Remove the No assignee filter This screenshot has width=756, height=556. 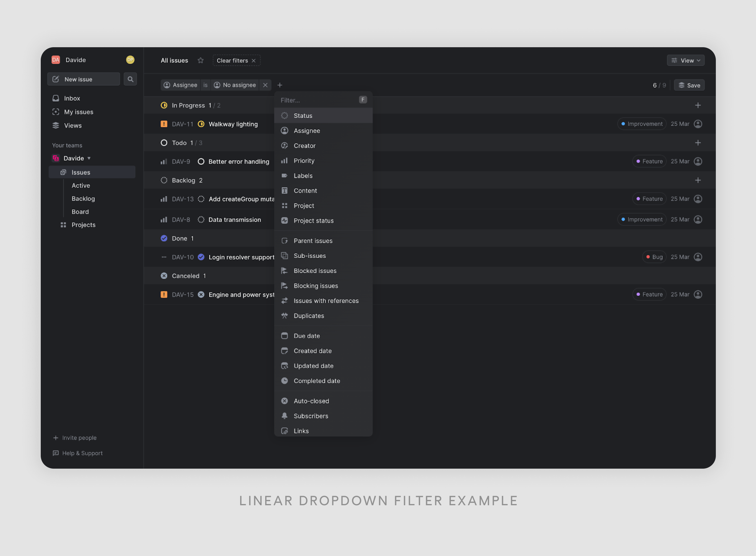tap(265, 85)
